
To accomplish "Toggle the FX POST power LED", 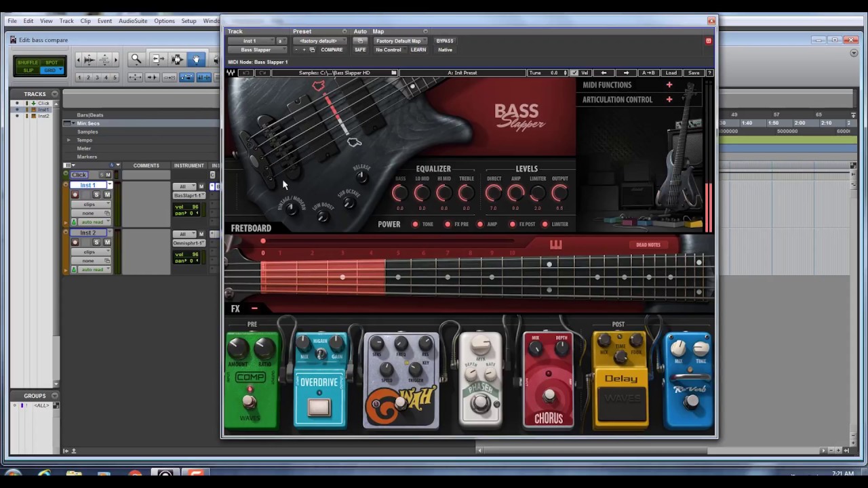I will [513, 224].
